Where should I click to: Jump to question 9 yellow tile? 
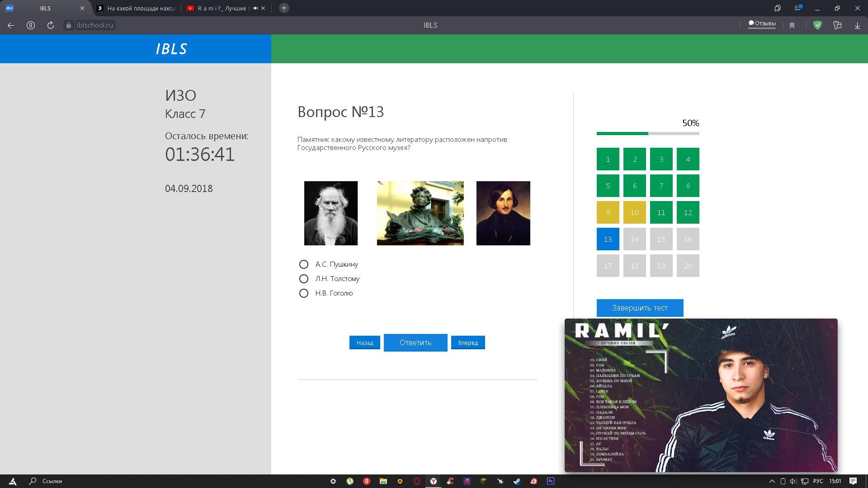tap(608, 212)
